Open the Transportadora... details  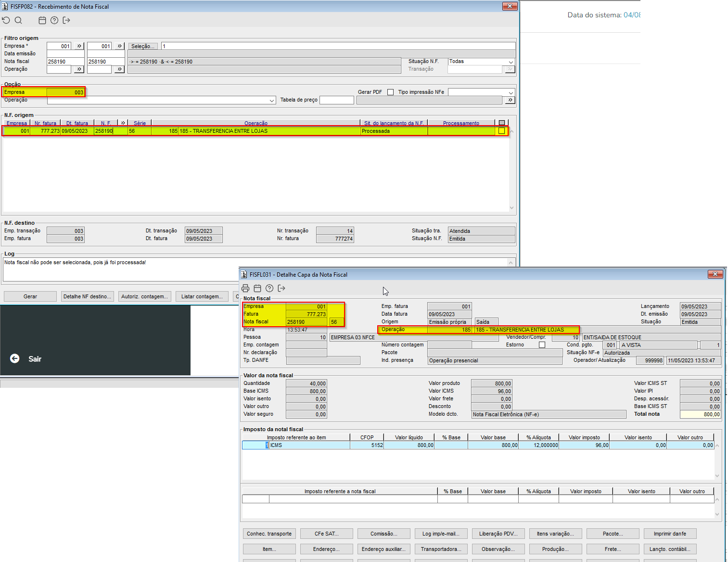[441, 549]
